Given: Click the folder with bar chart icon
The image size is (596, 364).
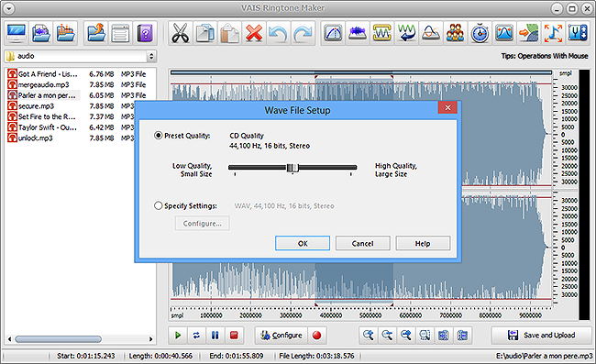Looking at the screenshot, I should click(x=66, y=33).
